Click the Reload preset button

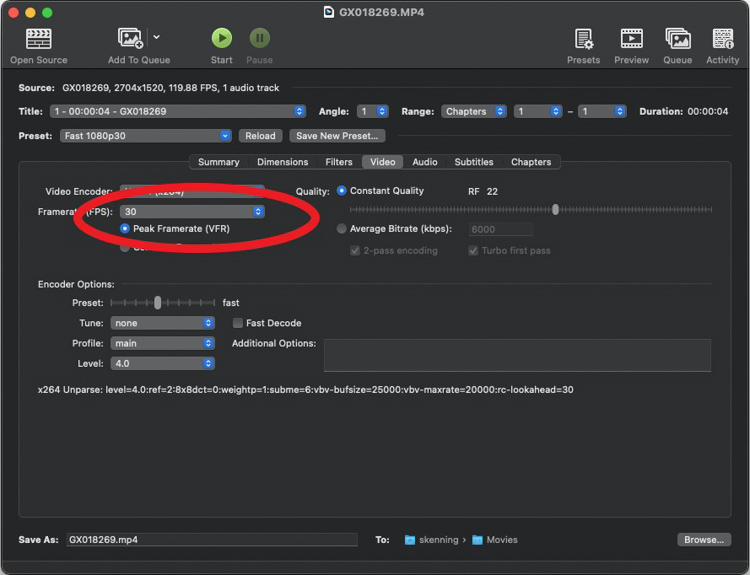260,136
